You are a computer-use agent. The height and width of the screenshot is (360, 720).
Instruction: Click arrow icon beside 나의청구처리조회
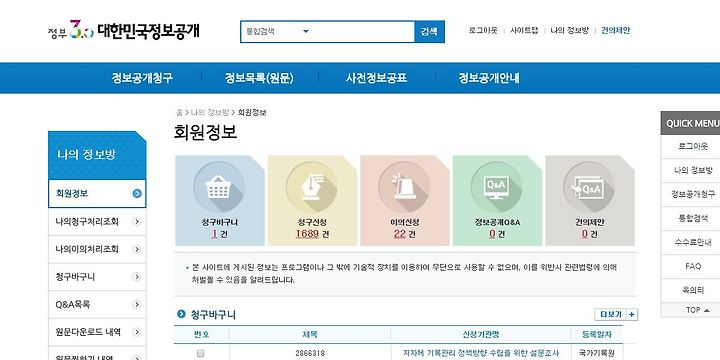click(x=136, y=222)
